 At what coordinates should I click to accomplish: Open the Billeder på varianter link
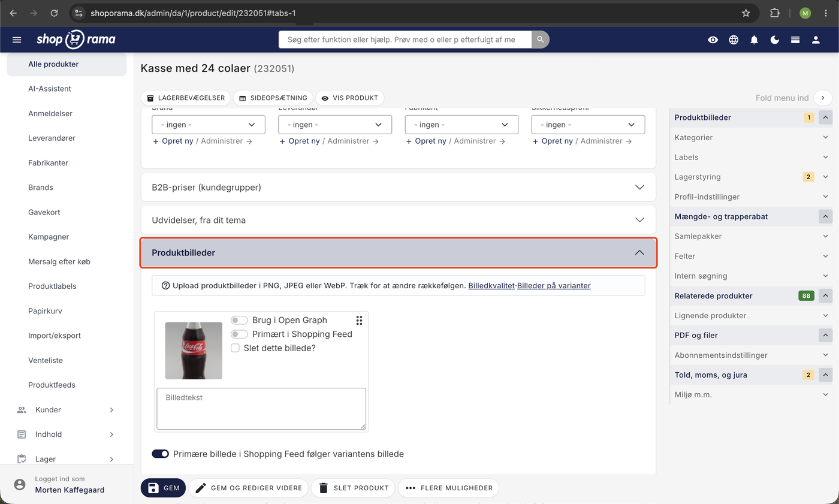click(x=554, y=286)
